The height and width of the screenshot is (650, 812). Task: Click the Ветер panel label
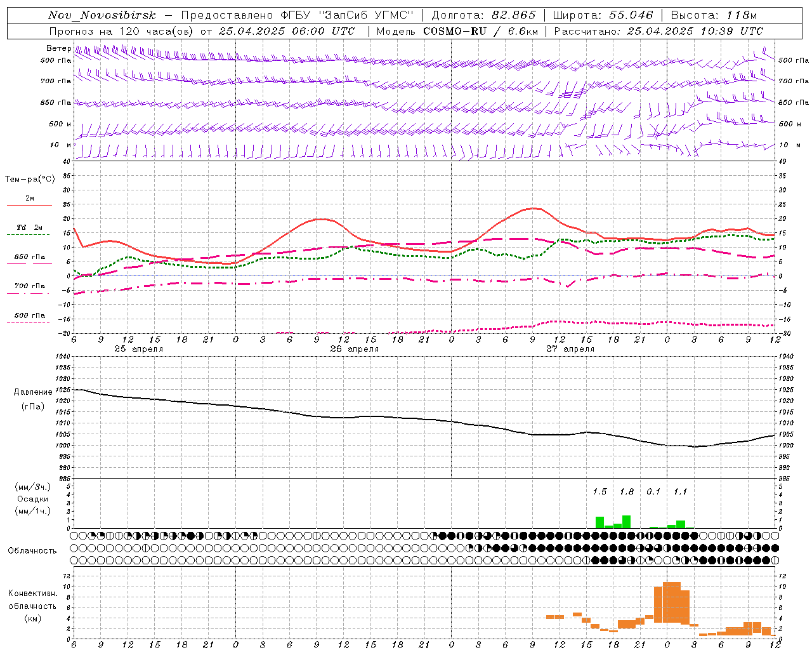tap(58, 48)
